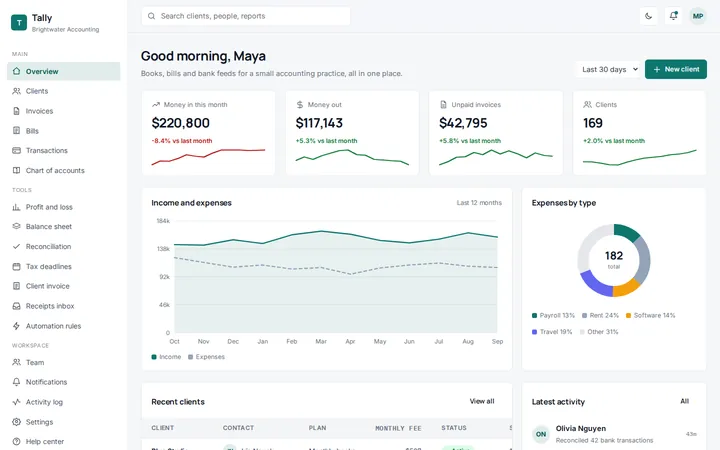Open Overview in the sidebar
The width and height of the screenshot is (720, 450).
click(64, 71)
